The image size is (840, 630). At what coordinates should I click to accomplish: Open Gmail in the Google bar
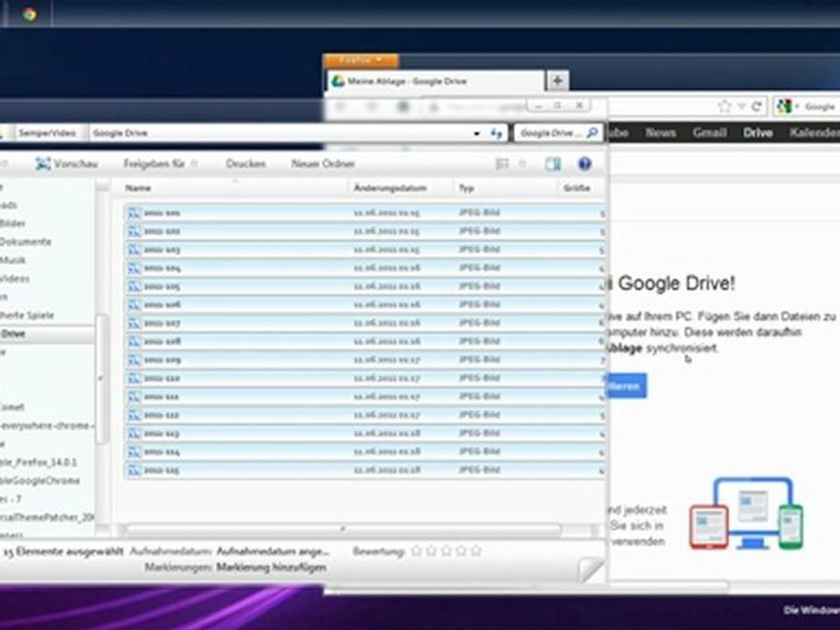pyautogui.click(x=710, y=132)
